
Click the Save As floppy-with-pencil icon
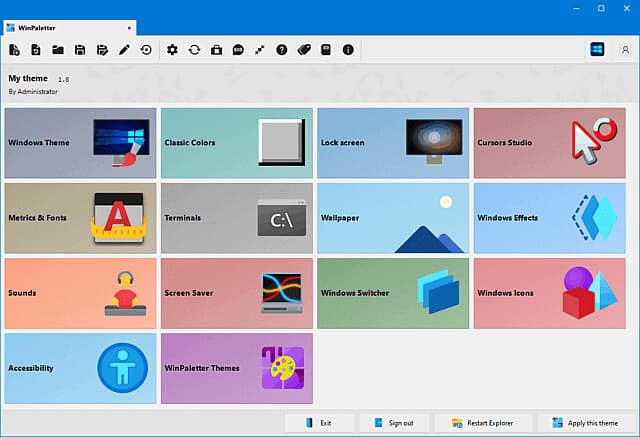click(102, 50)
